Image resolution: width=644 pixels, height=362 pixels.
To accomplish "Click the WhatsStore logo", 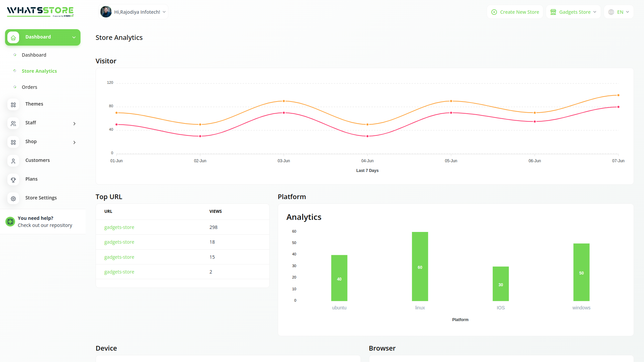I will coord(40,11).
